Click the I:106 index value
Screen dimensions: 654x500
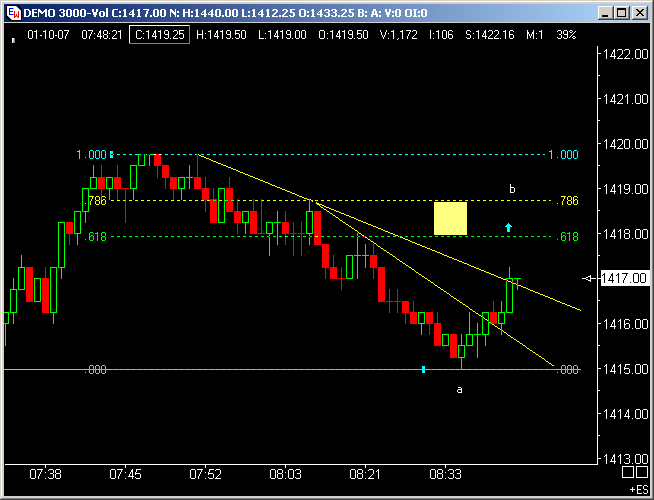coord(441,35)
